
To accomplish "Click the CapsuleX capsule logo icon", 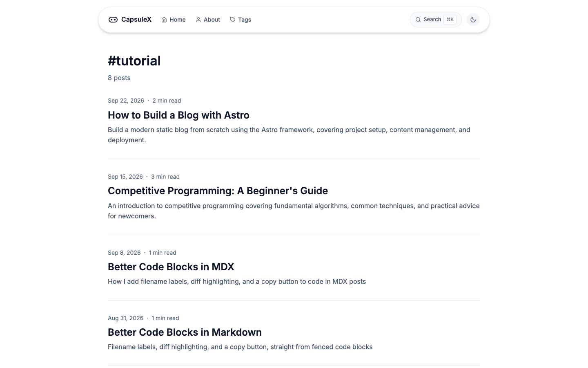I will [x=113, y=20].
